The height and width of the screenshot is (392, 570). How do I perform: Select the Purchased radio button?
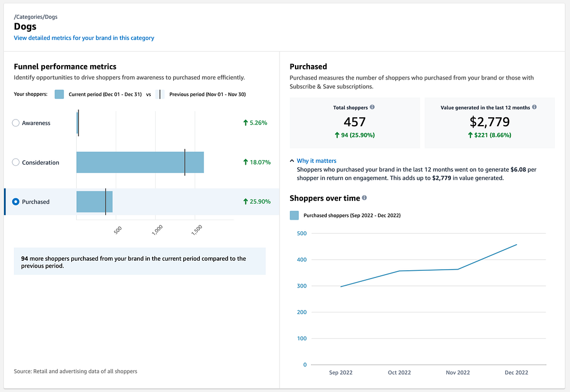tap(16, 201)
